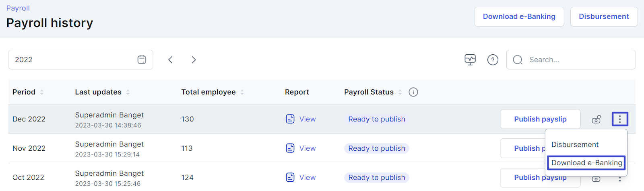This screenshot has width=644, height=191.
Task: Sort by Payroll Status column
Action: pos(400,92)
